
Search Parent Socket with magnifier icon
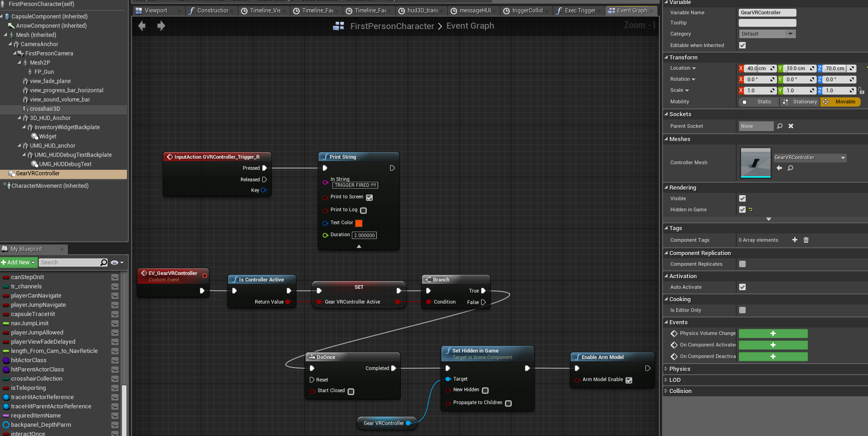click(x=780, y=126)
